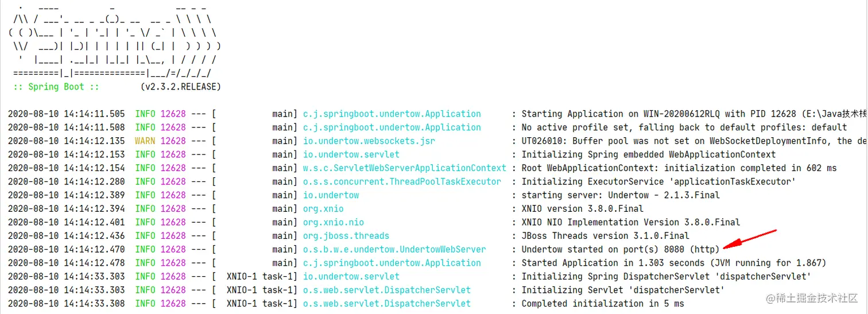This screenshot has height=314, width=868.
Task: Click "Initializing Spring DispatcherServlet 'dispatcherServlet'" message
Action: 666,276
